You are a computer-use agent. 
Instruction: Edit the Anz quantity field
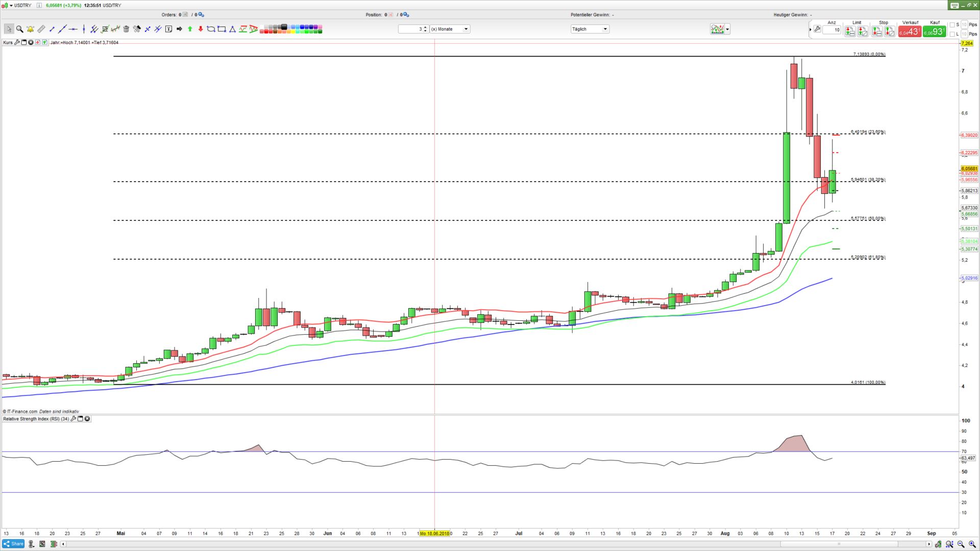[x=832, y=30]
